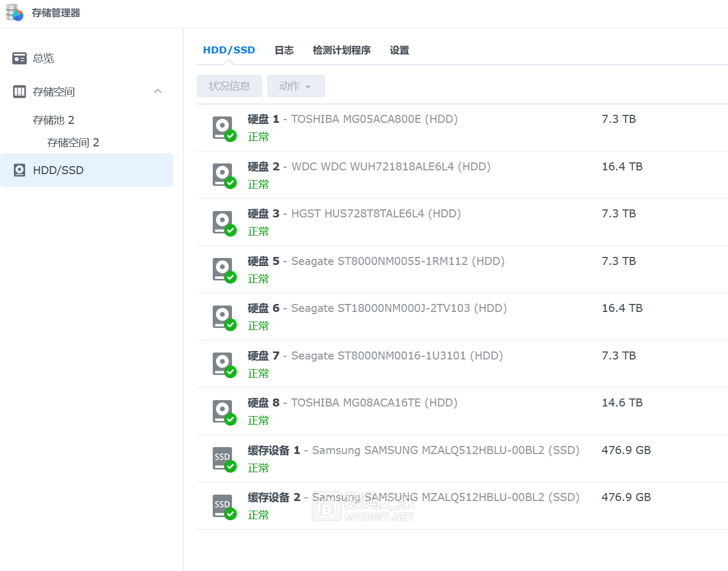Viewport: 728px width, 571px height.
Task: Click the green status checkmark on 硬盘 3
Action: [x=231, y=230]
